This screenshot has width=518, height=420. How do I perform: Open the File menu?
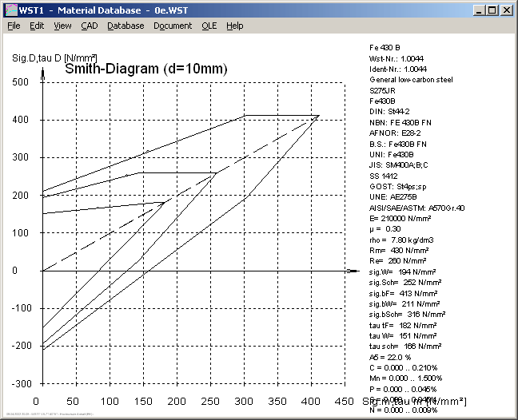(x=14, y=26)
